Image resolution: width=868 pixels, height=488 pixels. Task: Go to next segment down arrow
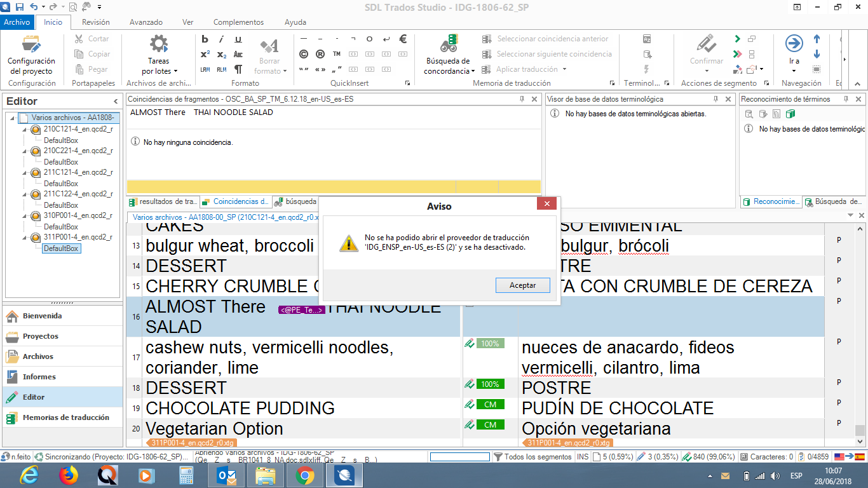point(817,54)
